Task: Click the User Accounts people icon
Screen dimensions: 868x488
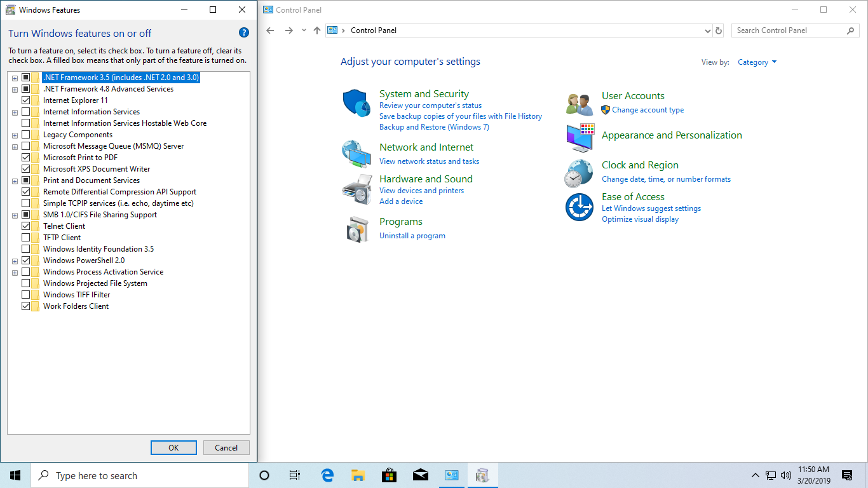Action: (580, 104)
